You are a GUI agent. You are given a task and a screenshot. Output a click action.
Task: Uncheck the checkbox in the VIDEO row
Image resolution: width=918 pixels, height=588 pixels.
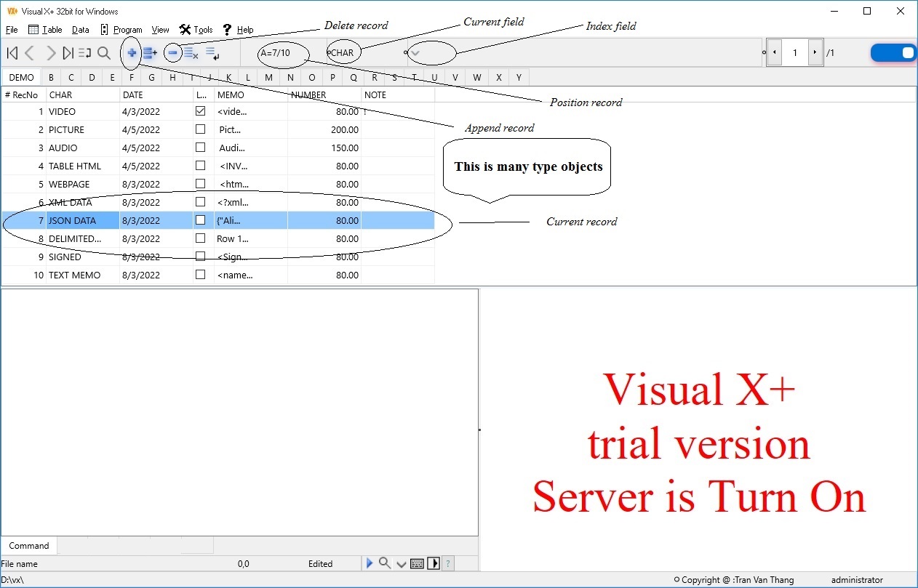200,112
